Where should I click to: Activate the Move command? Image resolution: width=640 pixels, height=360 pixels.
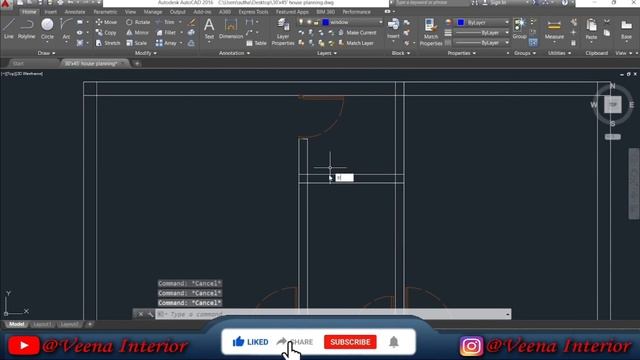pos(106,22)
